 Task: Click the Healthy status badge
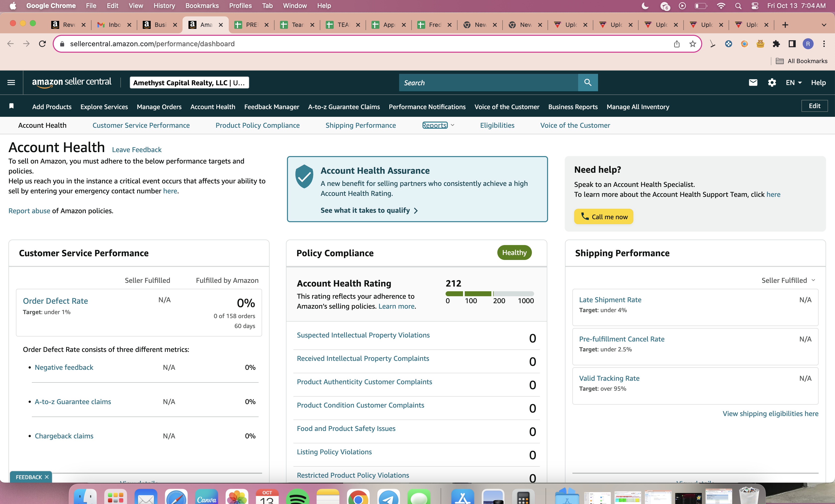coord(514,252)
